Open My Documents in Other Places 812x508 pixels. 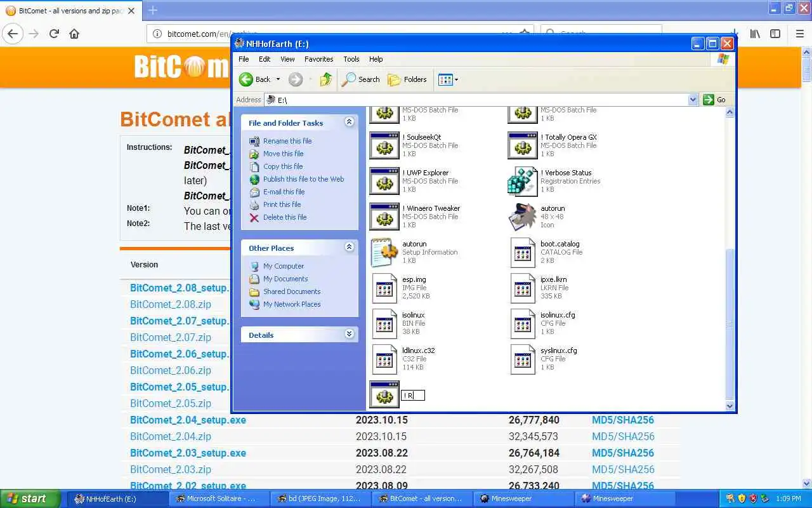[x=285, y=279]
